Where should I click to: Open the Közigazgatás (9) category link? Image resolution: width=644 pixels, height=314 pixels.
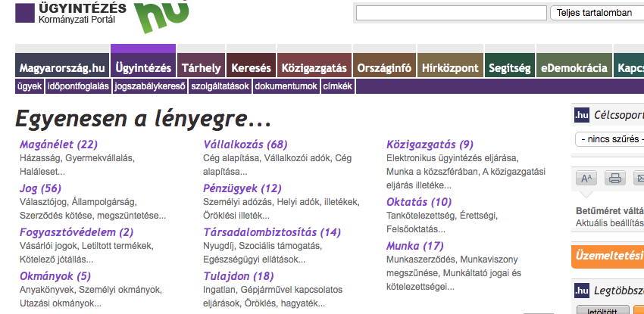[x=430, y=145]
